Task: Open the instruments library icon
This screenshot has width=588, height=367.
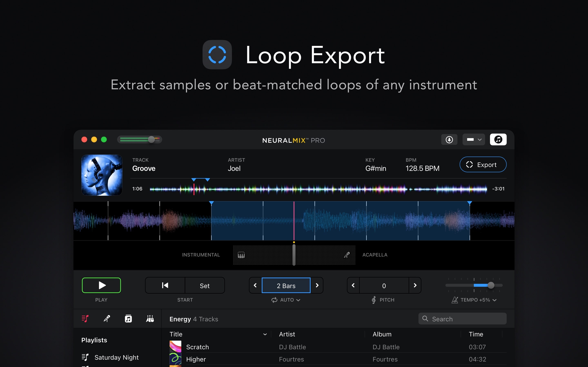Action: click(x=150, y=319)
